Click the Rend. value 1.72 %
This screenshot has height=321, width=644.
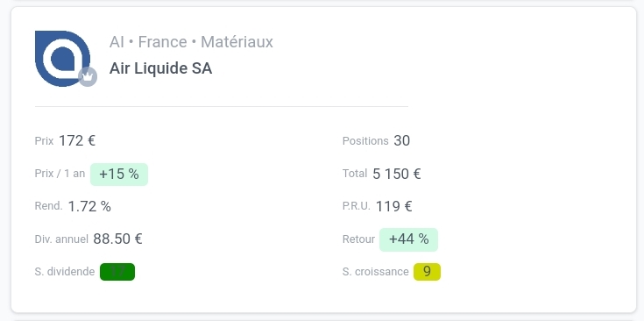point(89,206)
